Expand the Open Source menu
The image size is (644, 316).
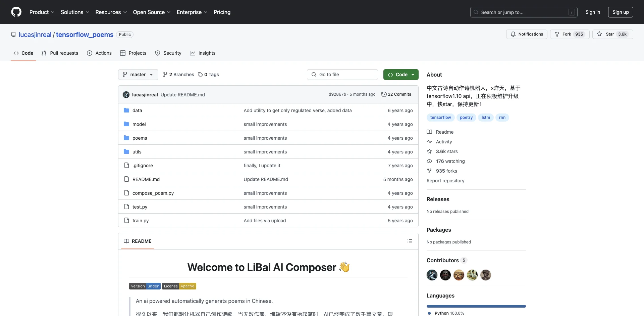click(x=152, y=12)
